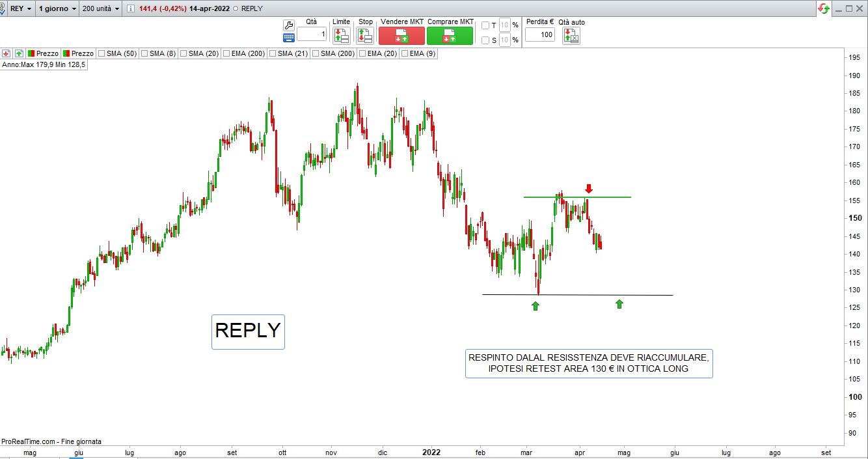The image size is (868, 459).
Task: Click the green up-arrow icon before Prezzo
Action: coord(19,53)
